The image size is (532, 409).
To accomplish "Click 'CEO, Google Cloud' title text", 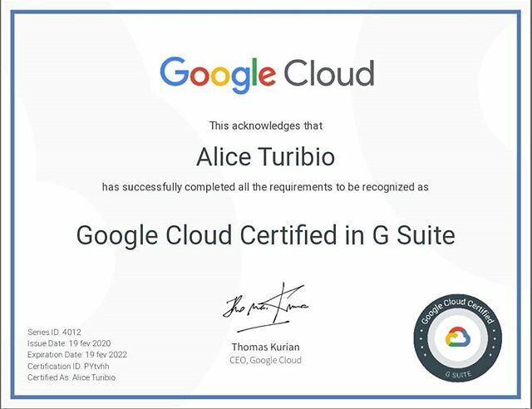I will pos(266,360).
